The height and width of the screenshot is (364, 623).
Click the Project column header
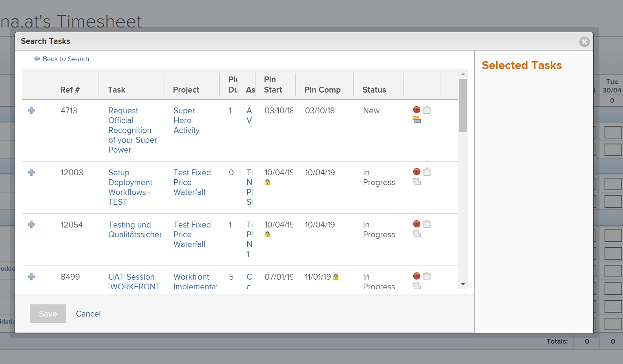(186, 90)
